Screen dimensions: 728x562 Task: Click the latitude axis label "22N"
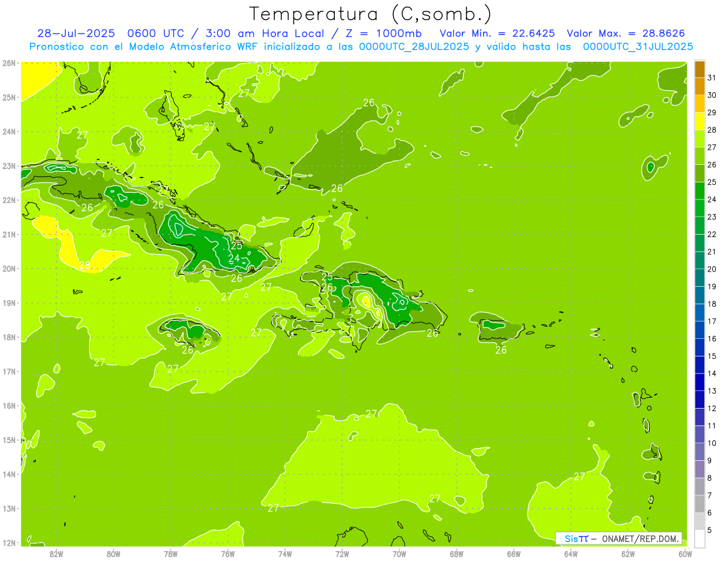point(8,200)
